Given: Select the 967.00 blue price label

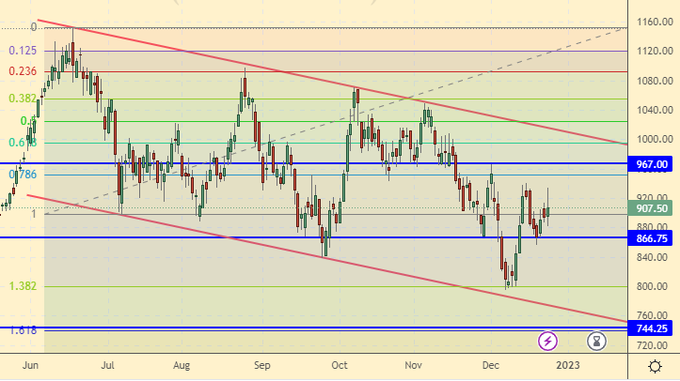Looking at the screenshot, I should [650, 164].
